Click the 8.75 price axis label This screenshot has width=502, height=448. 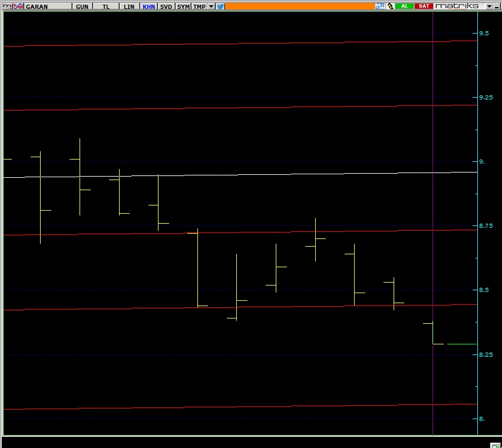pyautogui.click(x=486, y=225)
